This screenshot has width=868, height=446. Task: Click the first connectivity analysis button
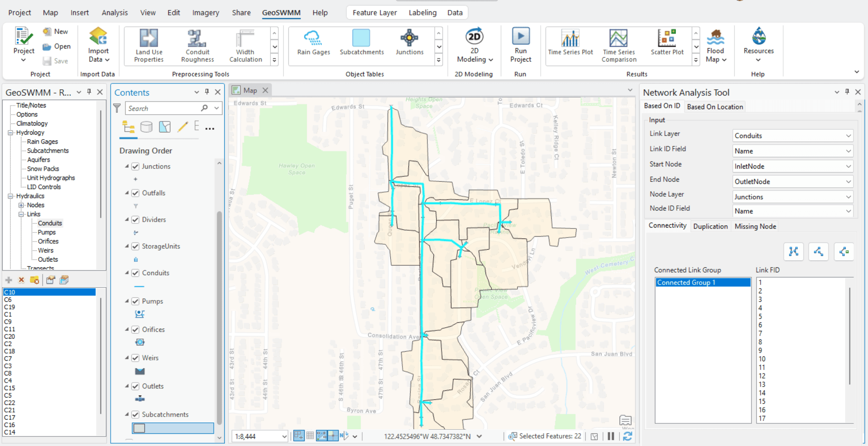point(794,252)
